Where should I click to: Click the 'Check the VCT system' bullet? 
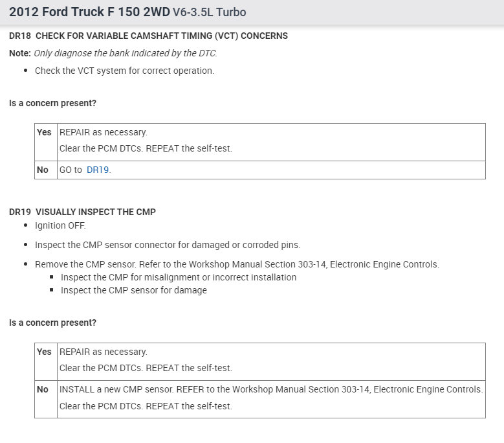124,71
